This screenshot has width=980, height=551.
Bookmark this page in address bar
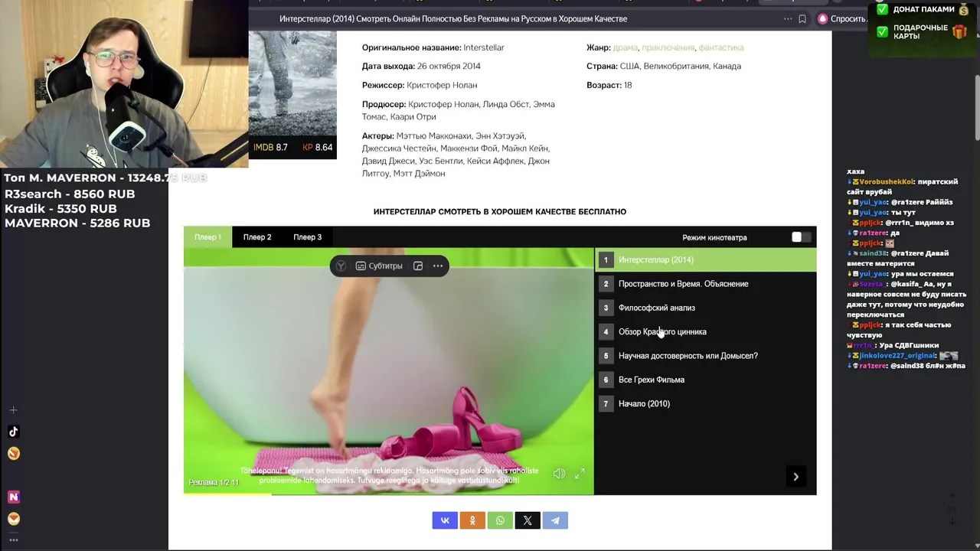click(x=802, y=19)
